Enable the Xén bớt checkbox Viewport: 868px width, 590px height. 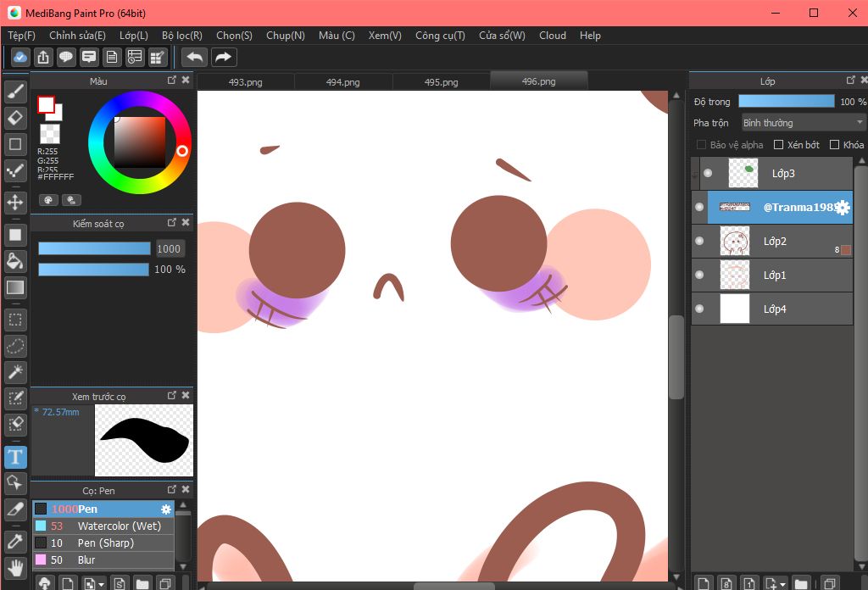point(778,145)
